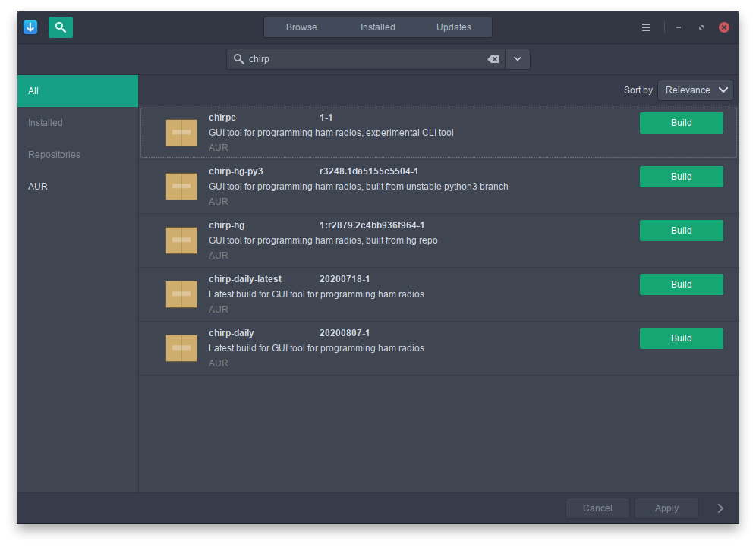Restore the window with the resize icon

[701, 27]
